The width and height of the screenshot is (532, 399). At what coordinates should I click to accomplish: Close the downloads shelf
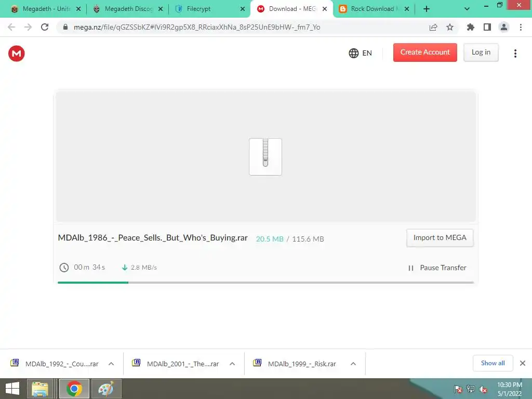coord(523,363)
